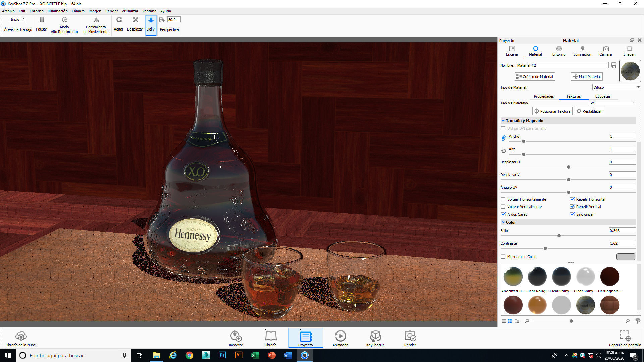Click the Brillo slider handle

pos(559,236)
